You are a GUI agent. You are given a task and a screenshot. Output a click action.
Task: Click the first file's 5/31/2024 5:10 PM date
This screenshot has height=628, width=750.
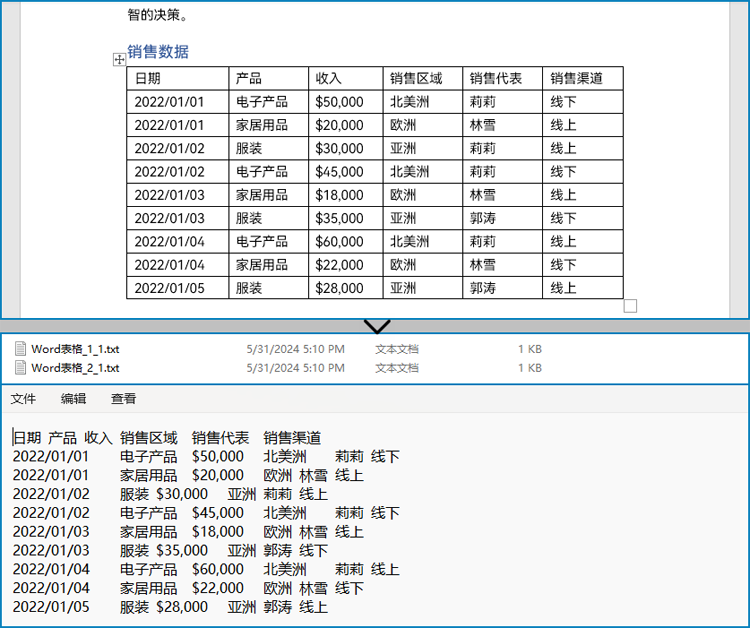295,349
